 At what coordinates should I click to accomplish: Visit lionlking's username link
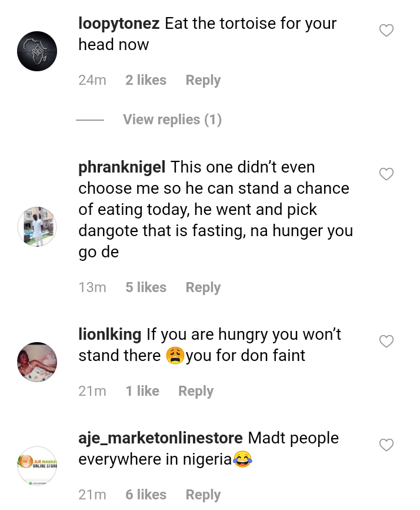click(x=109, y=335)
